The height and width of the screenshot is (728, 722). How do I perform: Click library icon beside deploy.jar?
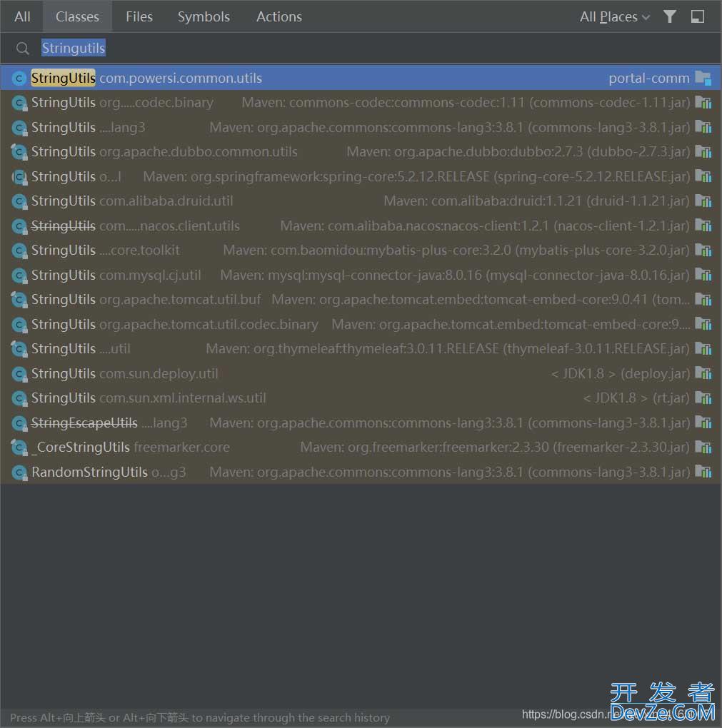(703, 373)
